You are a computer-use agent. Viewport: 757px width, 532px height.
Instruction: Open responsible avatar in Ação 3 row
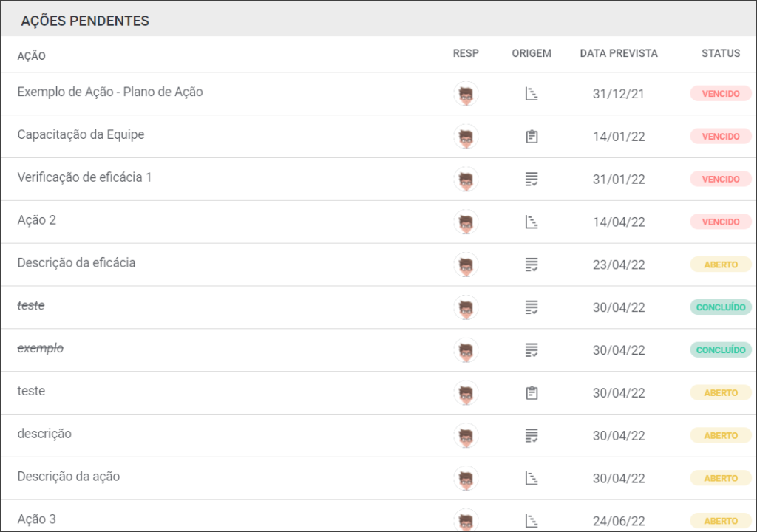[466, 520]
